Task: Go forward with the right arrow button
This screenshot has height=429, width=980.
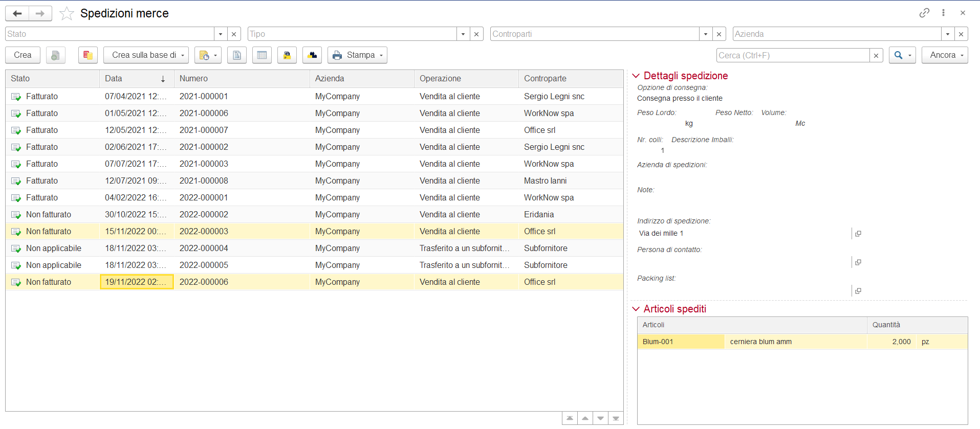Action: [40, 13]
